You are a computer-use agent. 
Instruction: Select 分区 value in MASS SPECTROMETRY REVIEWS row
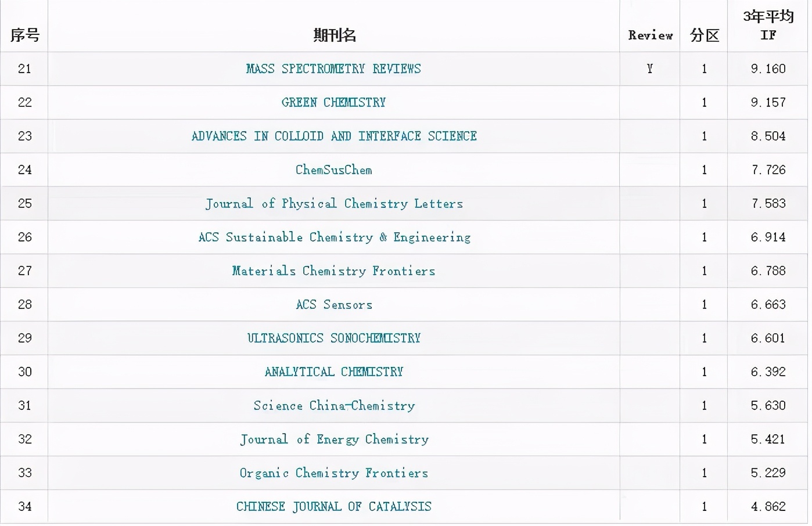point(704,69)
